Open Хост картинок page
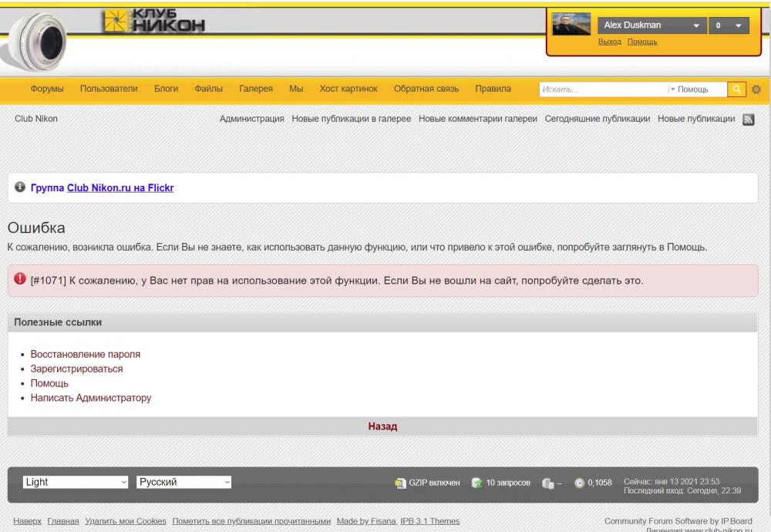Viewport: 771px width, 532px height. tap(348, 89)
